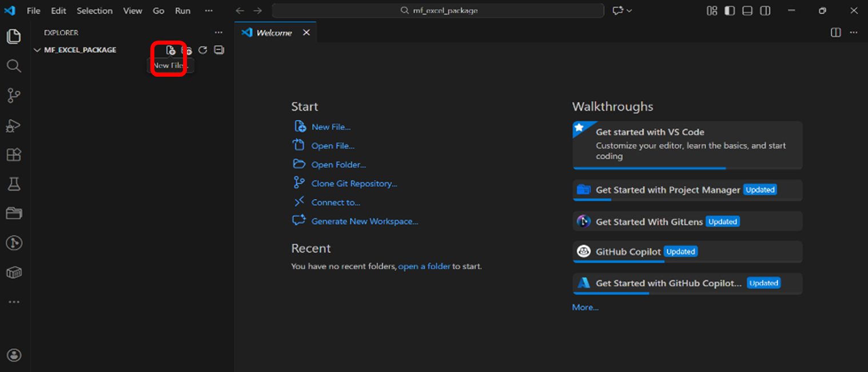Click the Clone Git Repository... link
The image size is (868, 372).
click(354, 184)
